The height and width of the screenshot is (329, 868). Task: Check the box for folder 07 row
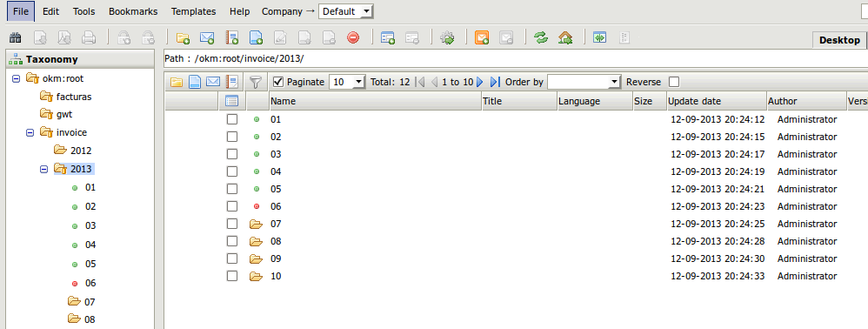point(232,224)
